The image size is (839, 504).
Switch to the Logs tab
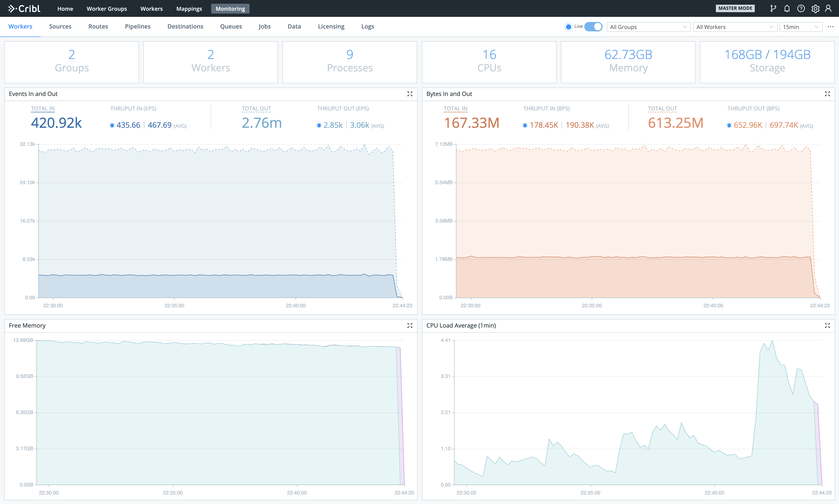(368, 26)
